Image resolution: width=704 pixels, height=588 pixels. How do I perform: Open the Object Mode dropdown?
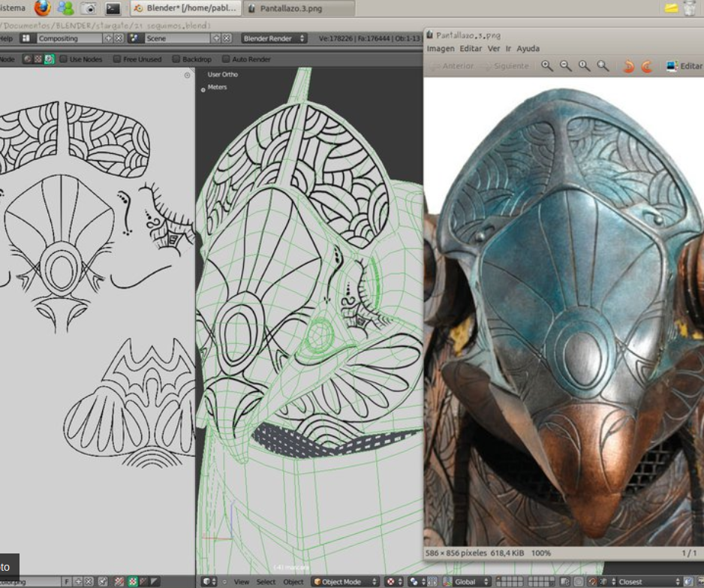(344, 582)
